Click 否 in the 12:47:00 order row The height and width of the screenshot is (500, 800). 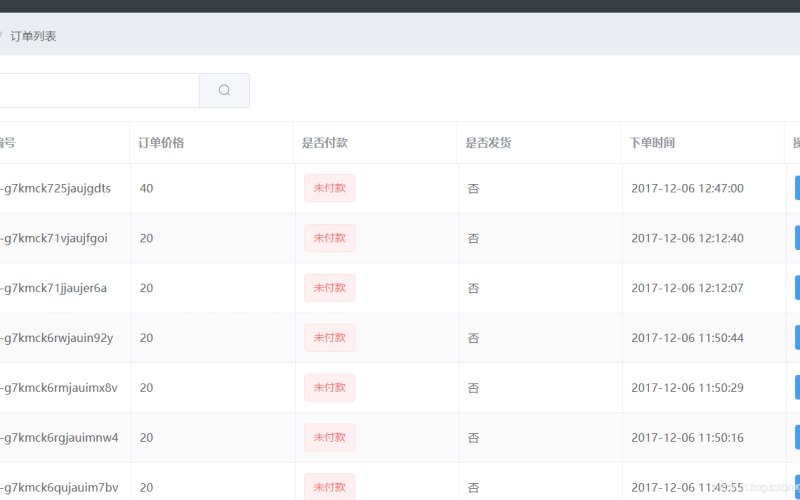coord(473,189)
